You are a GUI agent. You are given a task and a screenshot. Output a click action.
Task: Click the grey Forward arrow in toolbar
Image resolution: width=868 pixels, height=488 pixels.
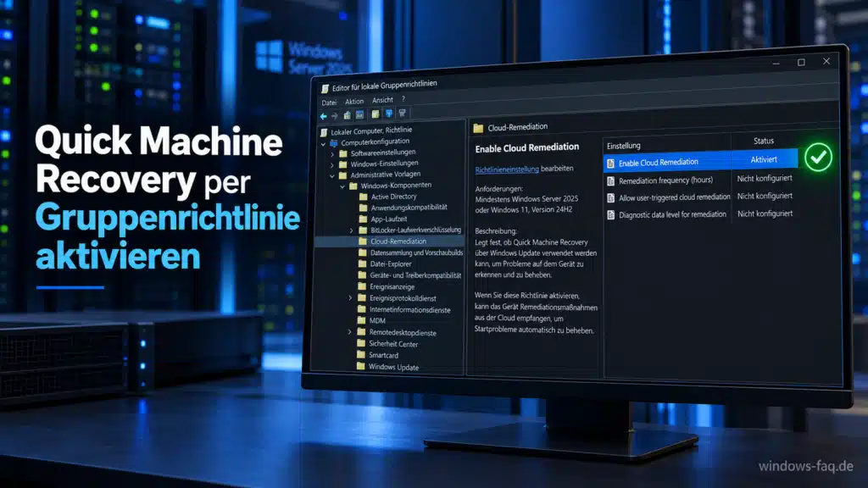coord(334,116)
